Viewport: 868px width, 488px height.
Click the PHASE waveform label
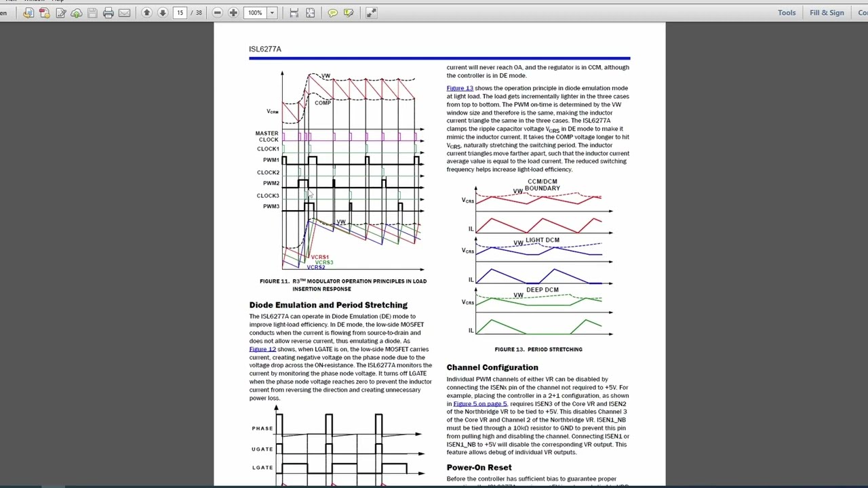[x=262, y=428]
